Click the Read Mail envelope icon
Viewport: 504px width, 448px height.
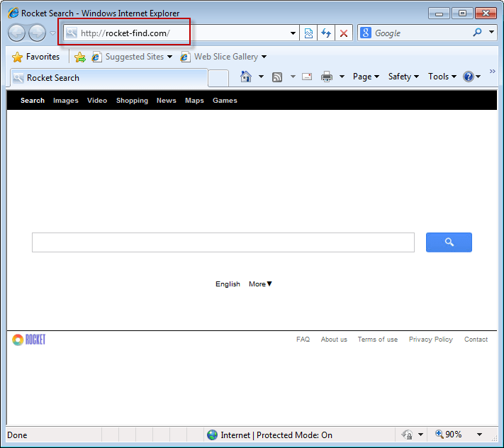pyautogui.click(x=307, y=77)
